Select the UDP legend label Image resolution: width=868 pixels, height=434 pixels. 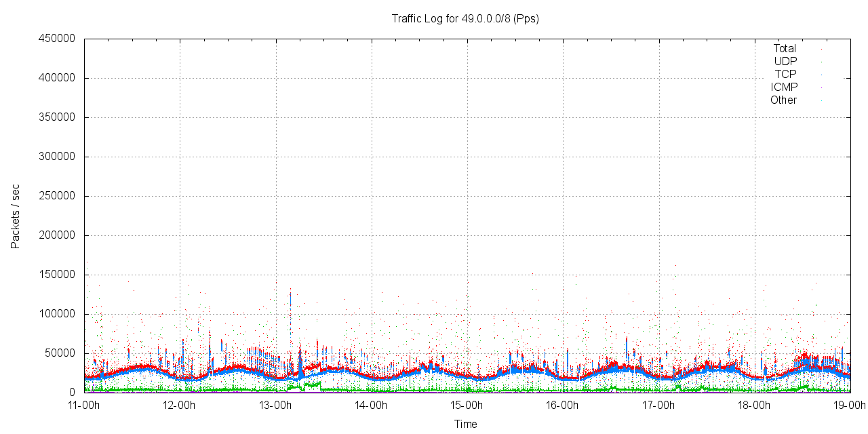[x=785, y=62]
